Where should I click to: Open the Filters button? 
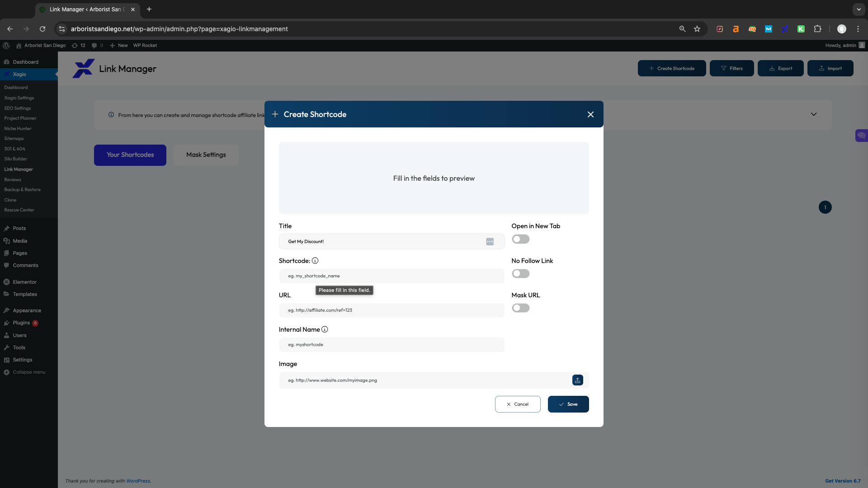pyautogui.click(x=731, y=68)
